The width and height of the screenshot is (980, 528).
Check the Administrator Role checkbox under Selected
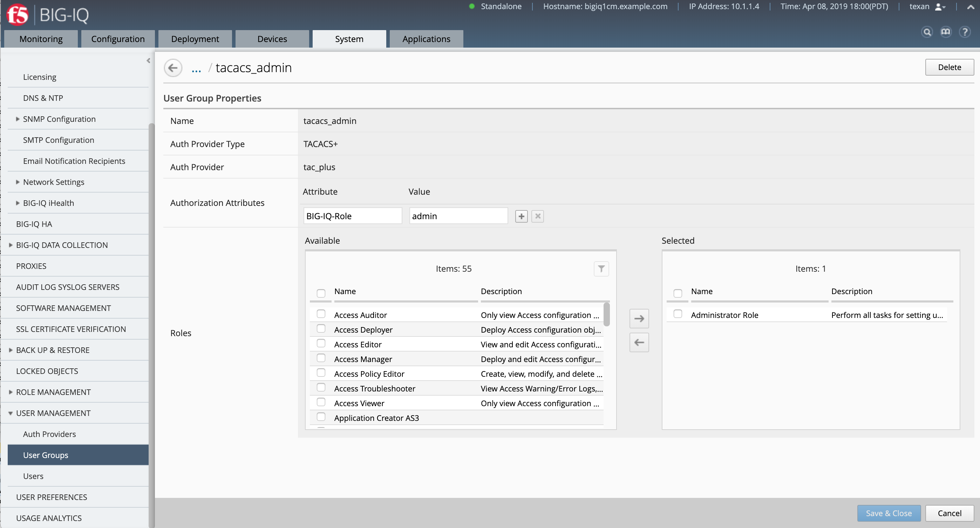pyautogui.click(x=678, y=314)
